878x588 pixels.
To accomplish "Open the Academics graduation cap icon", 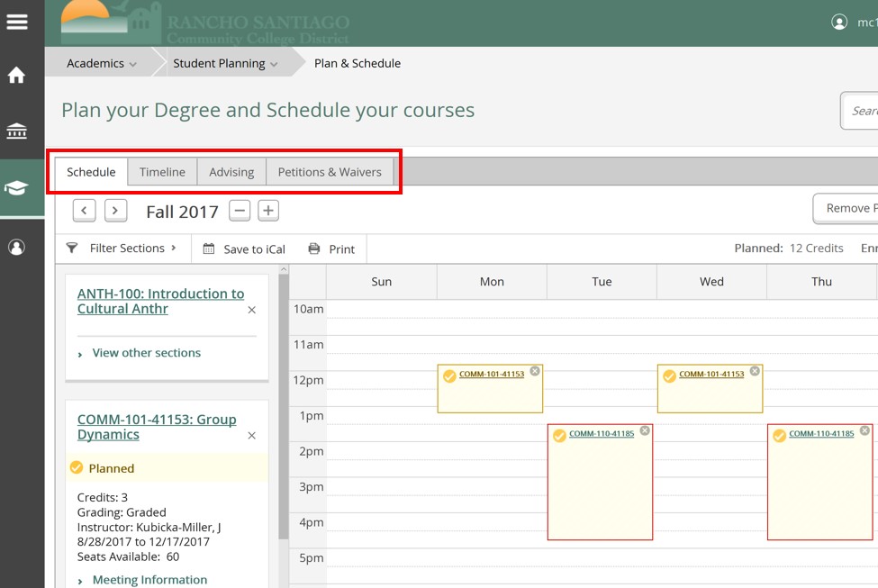I will coord(17,188).
